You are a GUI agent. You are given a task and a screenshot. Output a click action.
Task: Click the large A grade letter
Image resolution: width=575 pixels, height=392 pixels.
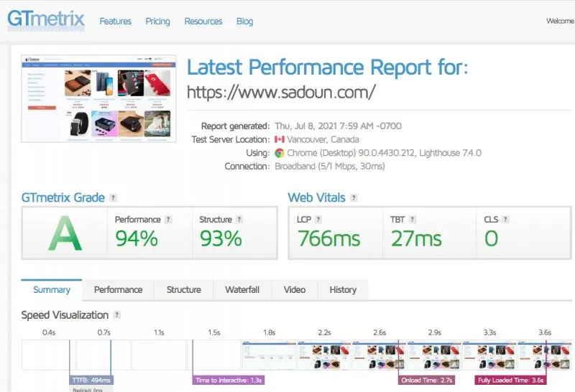[65, 233]
